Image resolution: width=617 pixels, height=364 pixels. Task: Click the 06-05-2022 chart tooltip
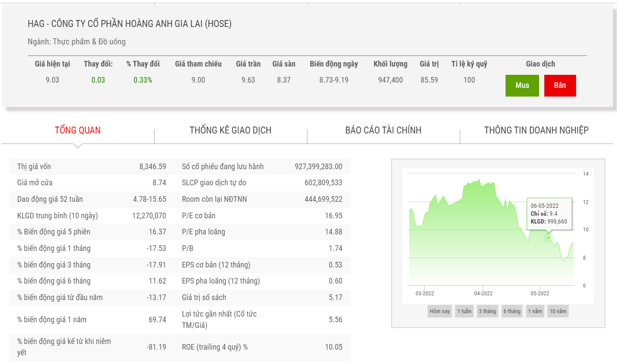549,214
